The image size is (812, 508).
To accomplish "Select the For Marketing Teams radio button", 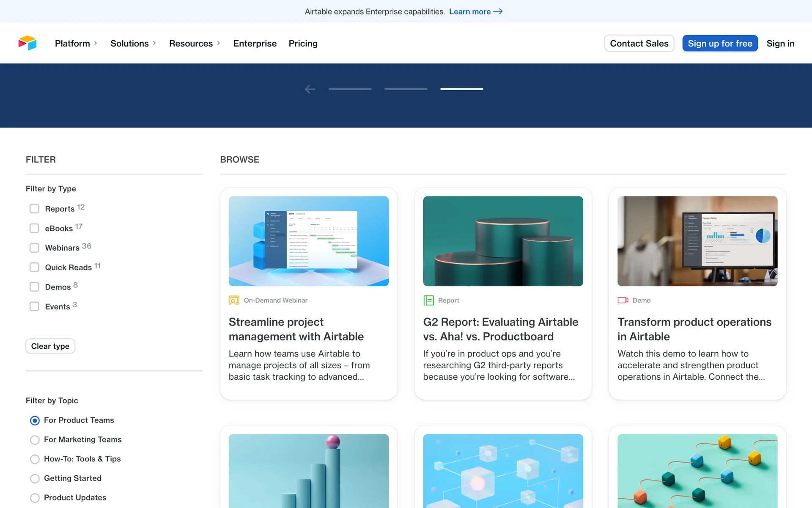I will click(x=35, y=440).
